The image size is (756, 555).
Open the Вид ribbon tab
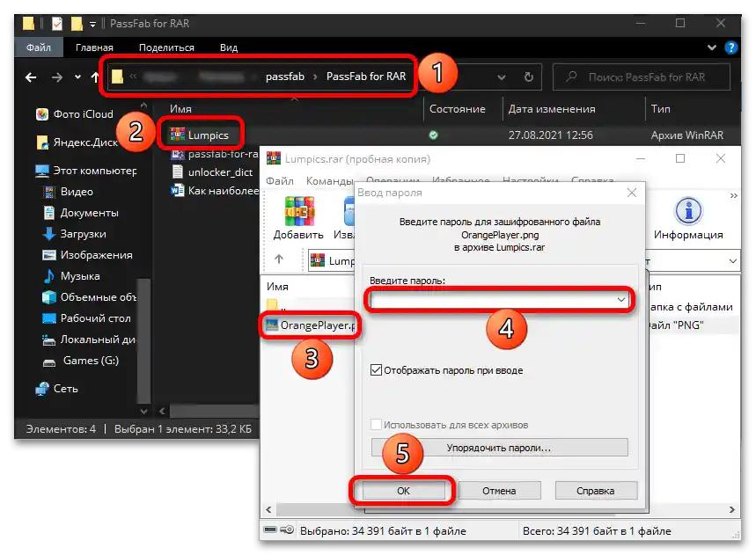tap(229, 47)
